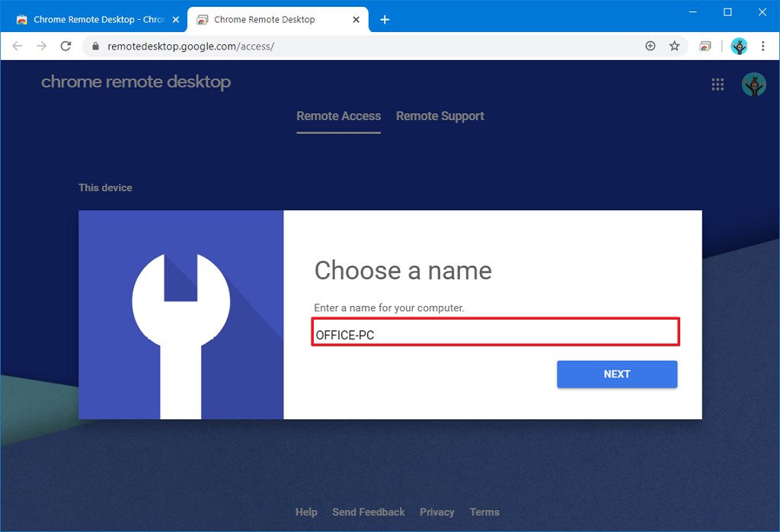Image resolution: width=780 pixels, height=532 pixels.
Task: Close the active Chrome Remote Desktop tab
Action: tap(356, 19)
